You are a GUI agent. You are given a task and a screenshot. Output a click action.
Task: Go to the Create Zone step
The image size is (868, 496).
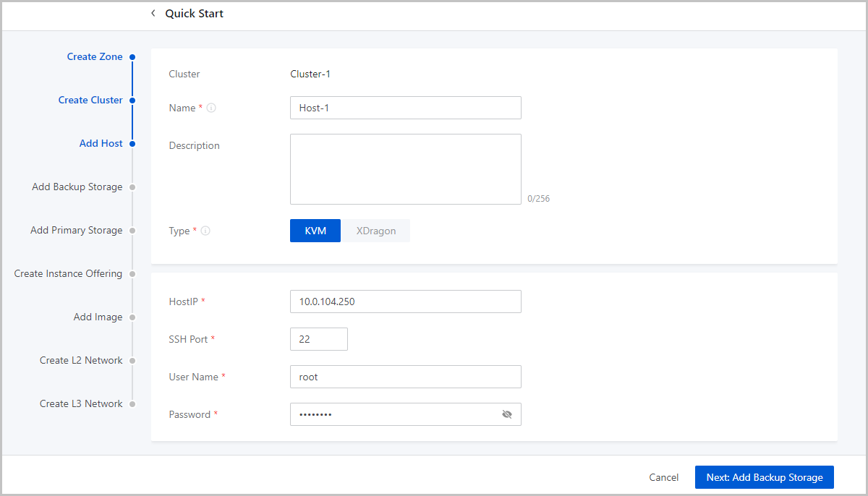[95, 57]
